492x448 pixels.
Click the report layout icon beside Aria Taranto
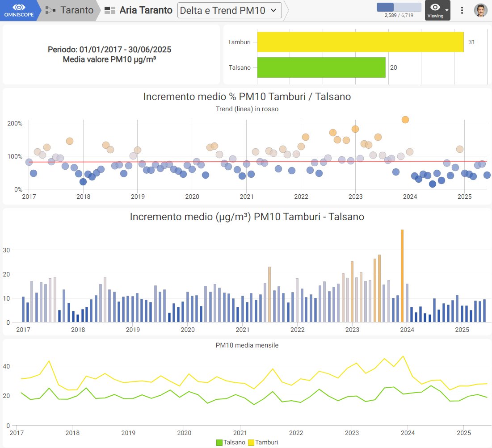tap(110, 10)
